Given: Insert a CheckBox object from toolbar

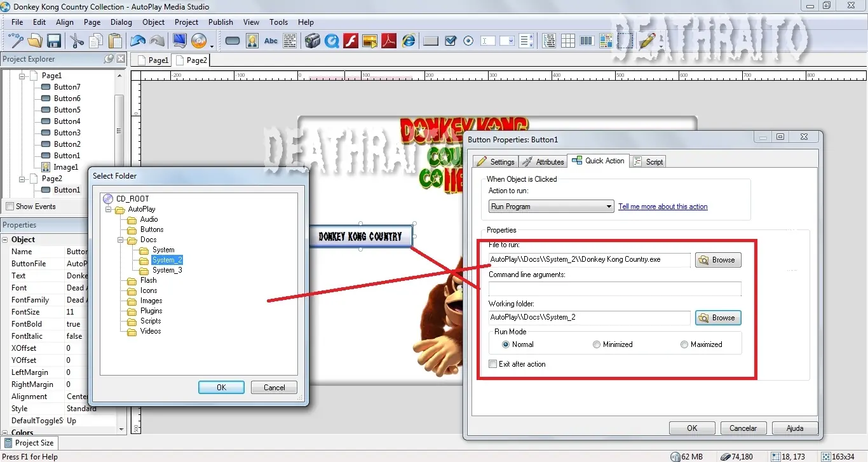Looking at the screenshot, I should tap(451, 41).
